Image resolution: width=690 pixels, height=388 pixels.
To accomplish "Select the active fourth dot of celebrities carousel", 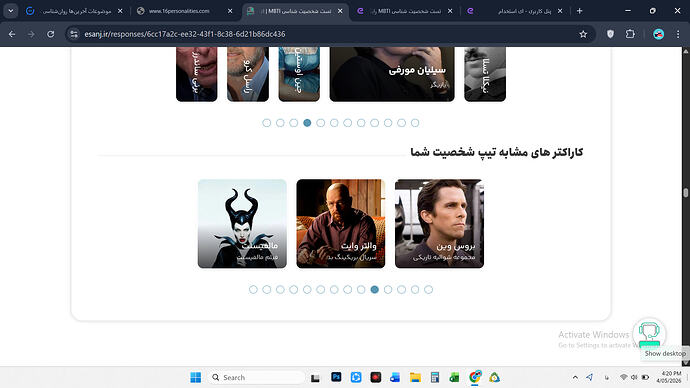I will tap(307, 123).
